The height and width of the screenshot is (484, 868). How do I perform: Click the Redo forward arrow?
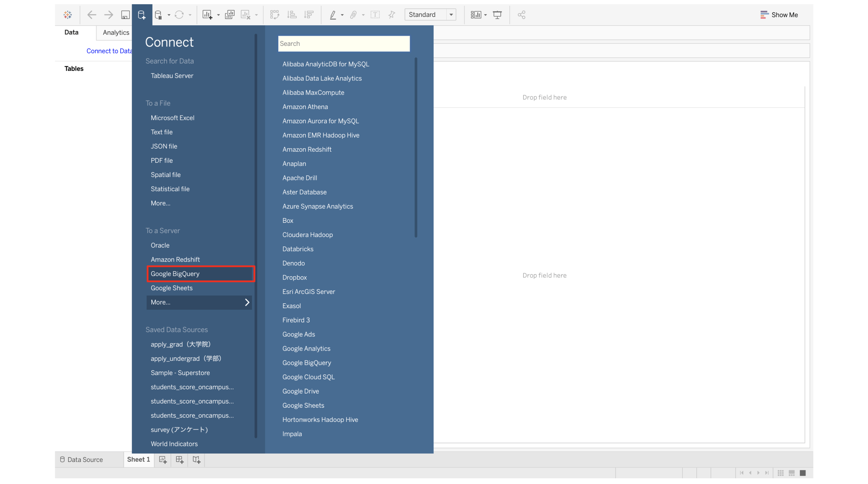(109, 14)
